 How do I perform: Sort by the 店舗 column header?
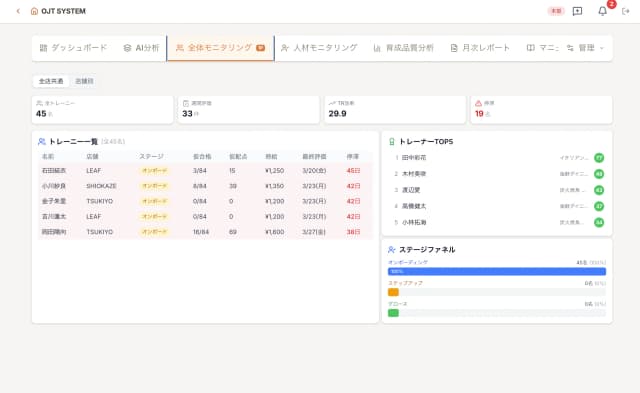tap(92, 156)
